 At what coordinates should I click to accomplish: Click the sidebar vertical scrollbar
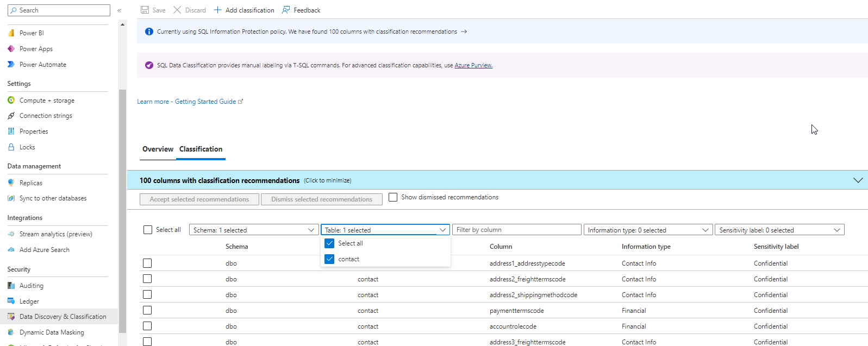point(122,211)
